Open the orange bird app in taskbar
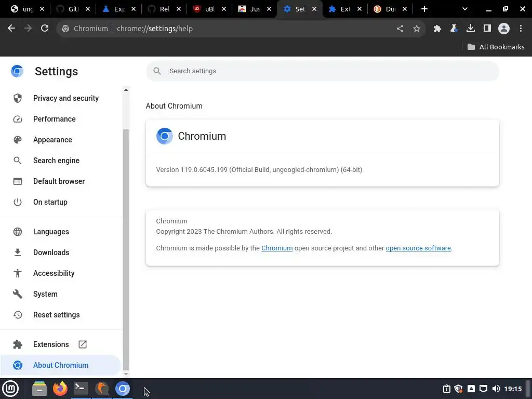Image resolution: width=532 pixels, height=399 pixels. click(x=102, y=389)
